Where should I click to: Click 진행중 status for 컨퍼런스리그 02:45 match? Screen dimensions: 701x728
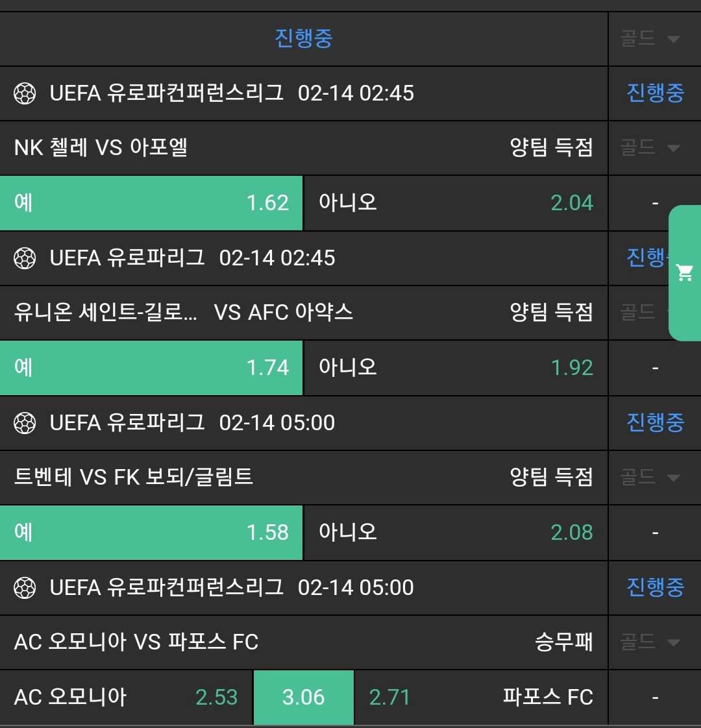click(x=655, y=93)
